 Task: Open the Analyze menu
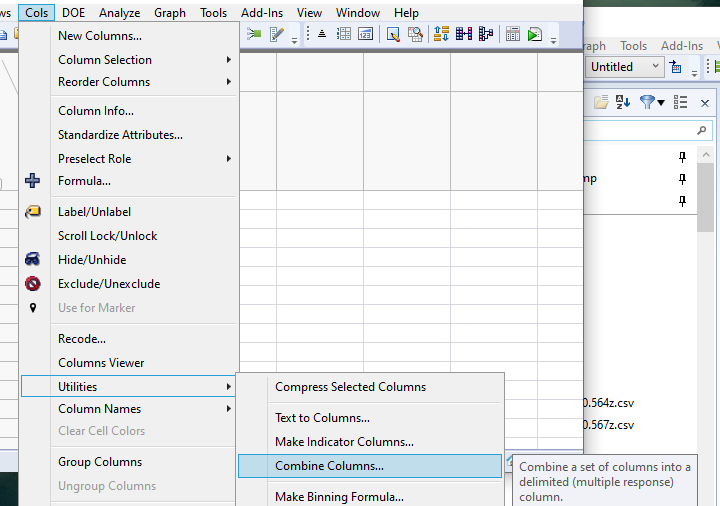[119, 13]
